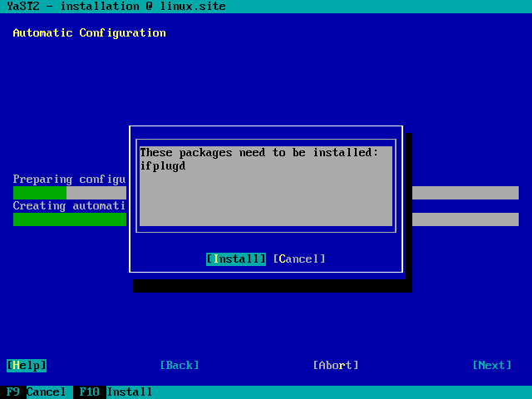Open Help at the bottom left
Image resolution: width=532 pixels, height=399 pixels.
pyautogui.click(x=27, y=366)
